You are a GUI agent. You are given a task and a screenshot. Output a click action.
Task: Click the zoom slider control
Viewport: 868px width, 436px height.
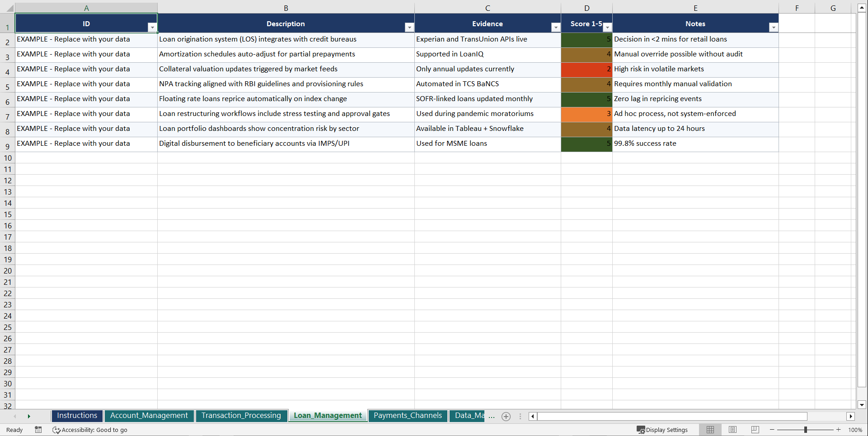coord(805,430)
